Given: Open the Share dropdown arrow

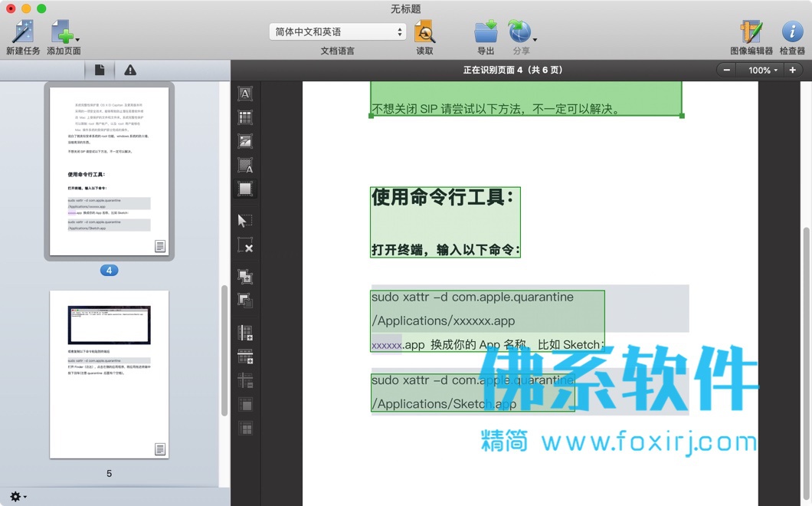Looking at the screenshot, I should click(535, 40).
